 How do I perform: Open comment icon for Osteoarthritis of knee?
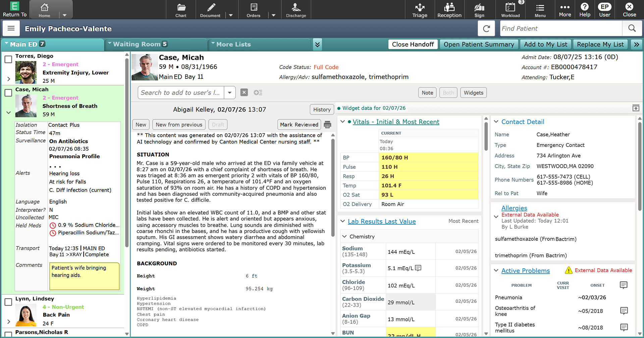(624, 311)
